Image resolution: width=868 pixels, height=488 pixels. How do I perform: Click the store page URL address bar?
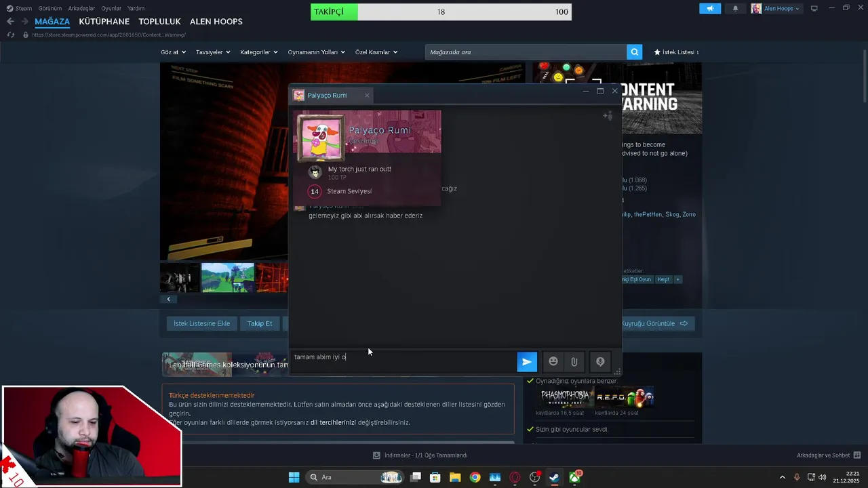108,35
